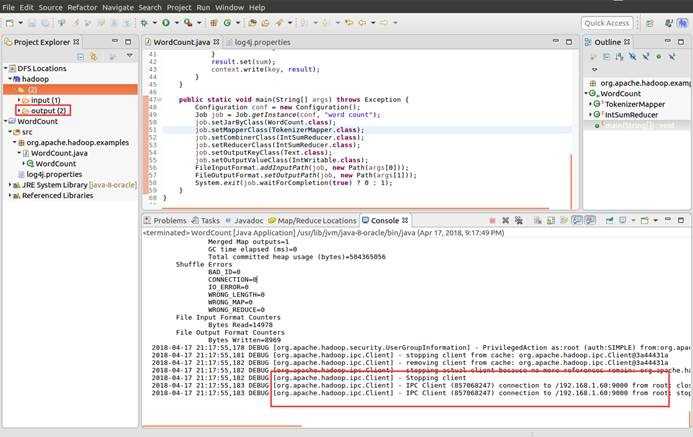
Task: Open the Run button dropdown arrow
Action: (176, 23)
